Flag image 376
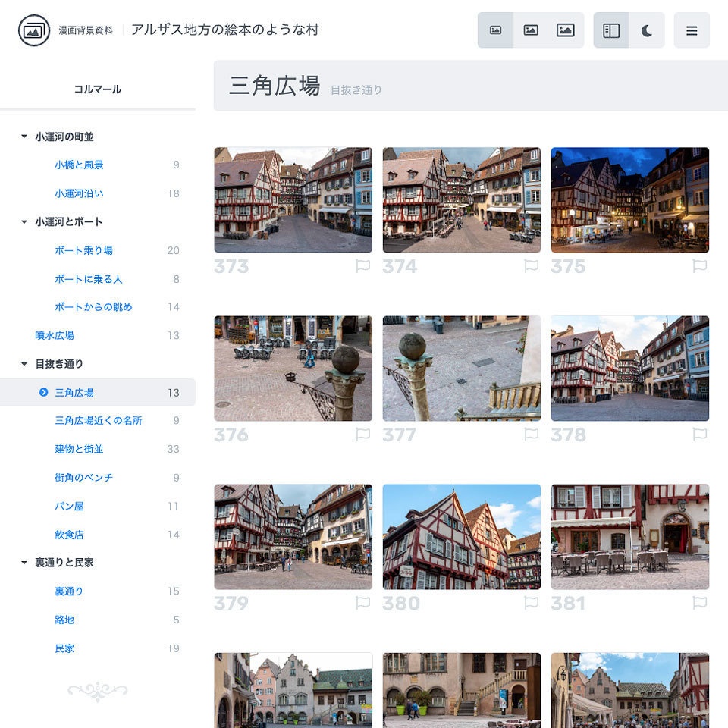Screen dimensions: 728x728 tap(362, 435)
